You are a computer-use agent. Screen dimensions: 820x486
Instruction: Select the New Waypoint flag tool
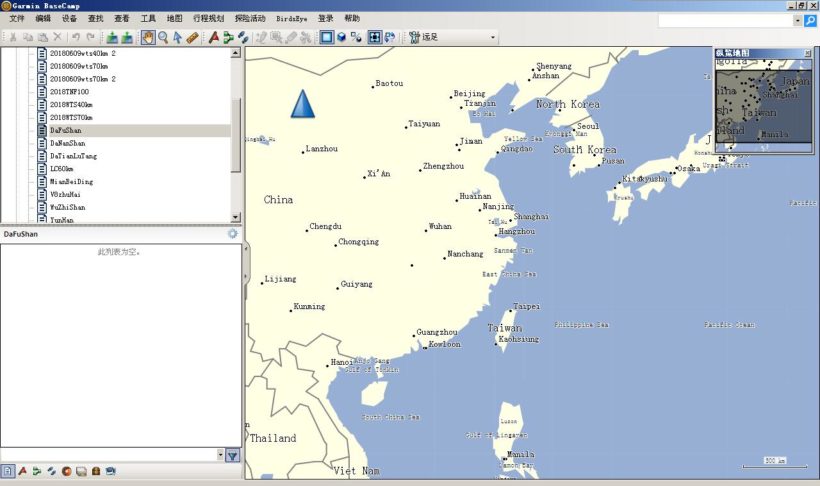click(213, 37)
